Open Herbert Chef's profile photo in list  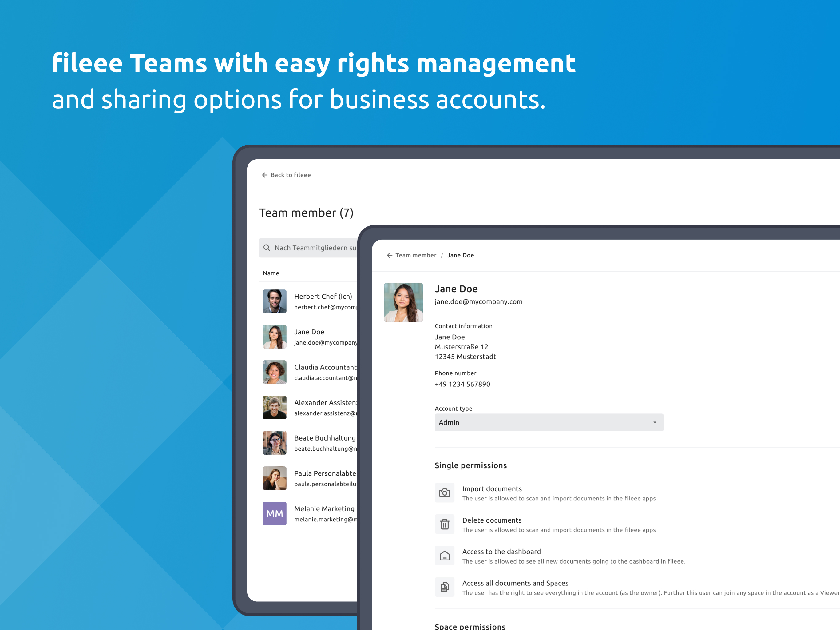pos(275,301)
